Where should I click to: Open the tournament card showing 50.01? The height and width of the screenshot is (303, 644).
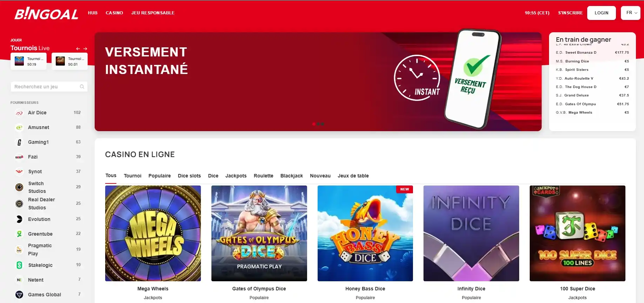click(69, 61)
